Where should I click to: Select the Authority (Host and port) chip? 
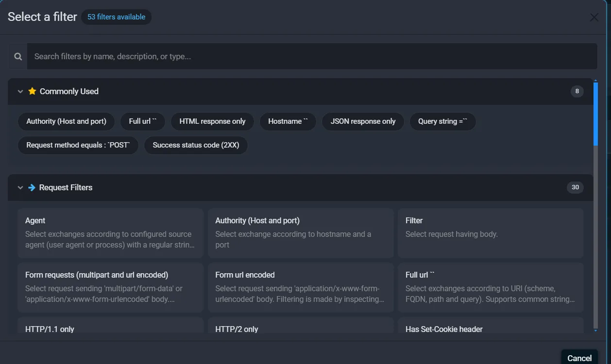coord(66,121)
